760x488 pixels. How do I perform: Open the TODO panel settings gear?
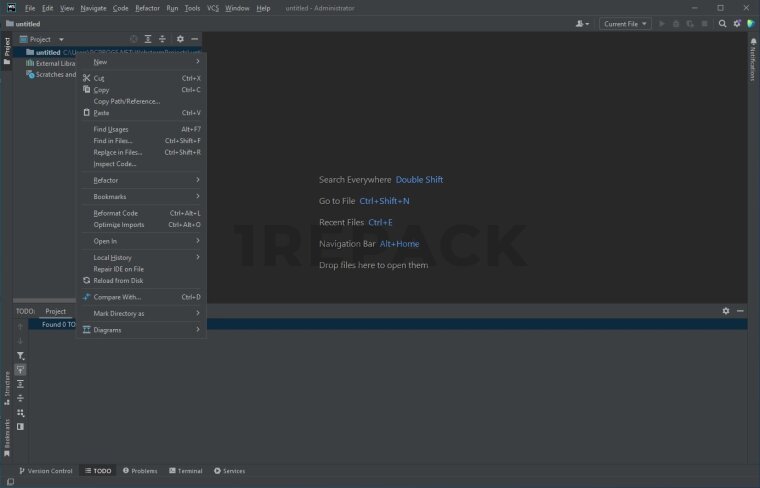(726, 311)
